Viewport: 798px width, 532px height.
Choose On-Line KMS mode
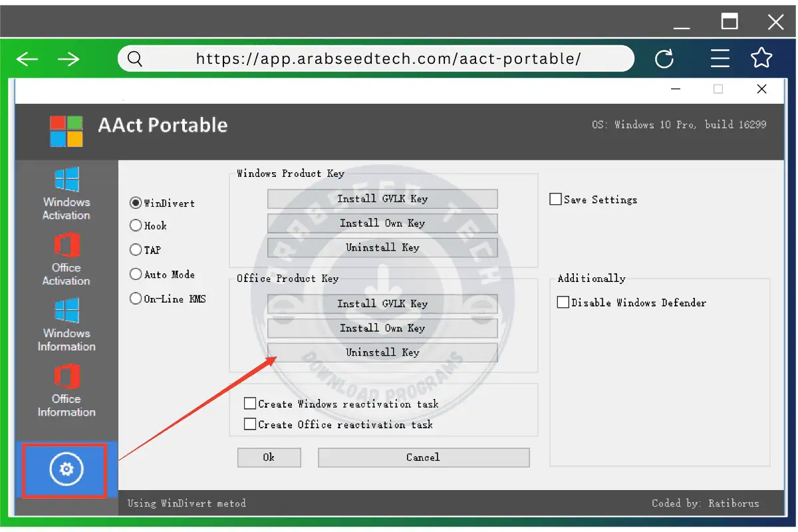coord(135,299)
